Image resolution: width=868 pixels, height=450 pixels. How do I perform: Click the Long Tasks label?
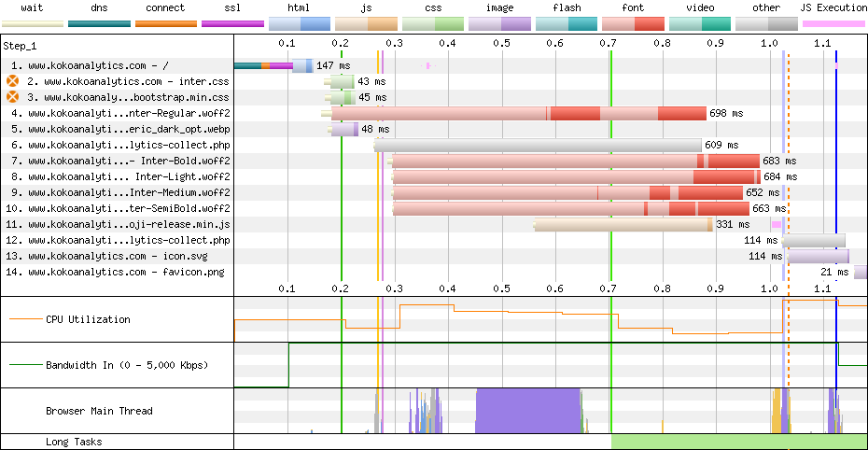(74, 442)
